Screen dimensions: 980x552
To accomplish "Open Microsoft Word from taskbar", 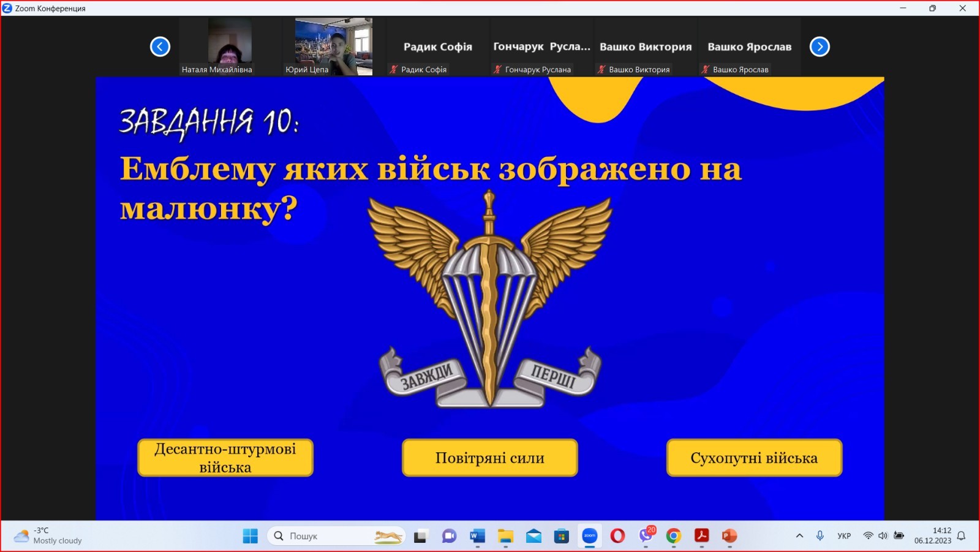I will click(477, 536).
